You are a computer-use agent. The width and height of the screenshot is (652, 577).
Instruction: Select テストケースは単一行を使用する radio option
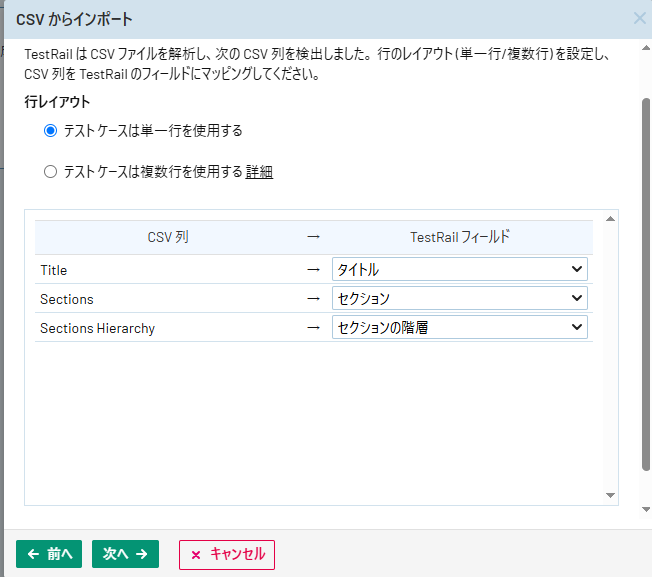coord(51,130)
